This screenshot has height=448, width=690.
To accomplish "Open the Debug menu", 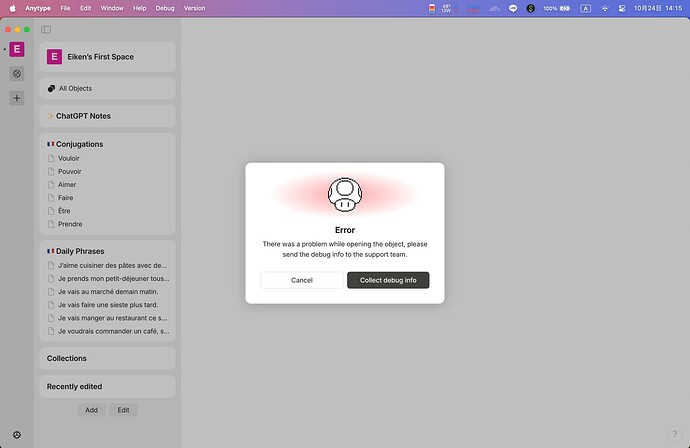I will [x=165, y=8].
